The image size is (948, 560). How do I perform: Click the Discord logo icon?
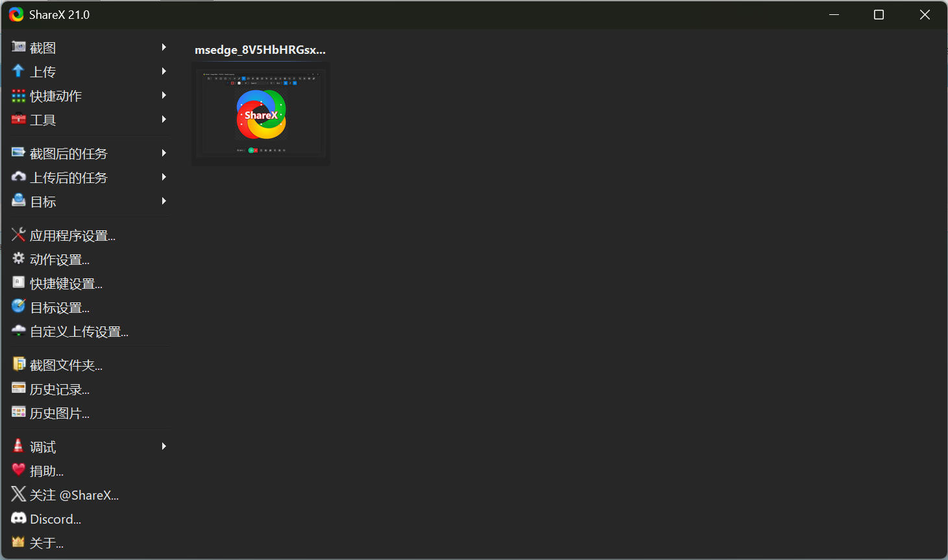(x=19, y=518)
